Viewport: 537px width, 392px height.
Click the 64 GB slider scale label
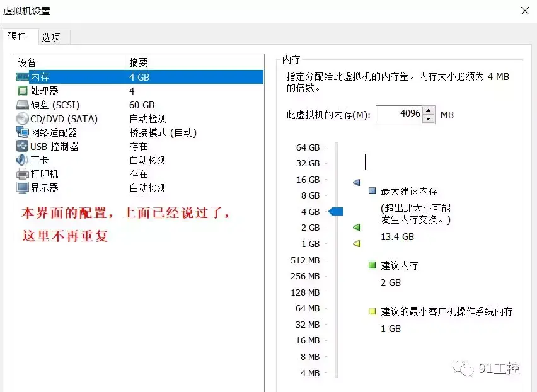pos(308,147)
